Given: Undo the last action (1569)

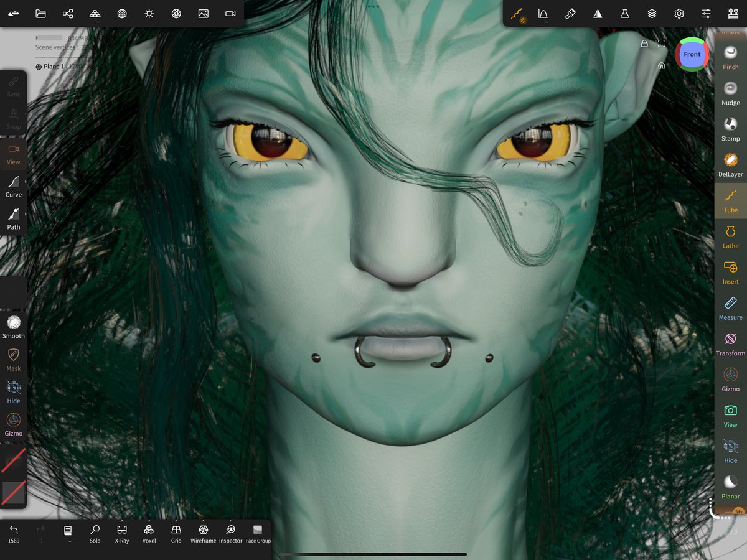Looking at the screenshot, I should (14, 533).
